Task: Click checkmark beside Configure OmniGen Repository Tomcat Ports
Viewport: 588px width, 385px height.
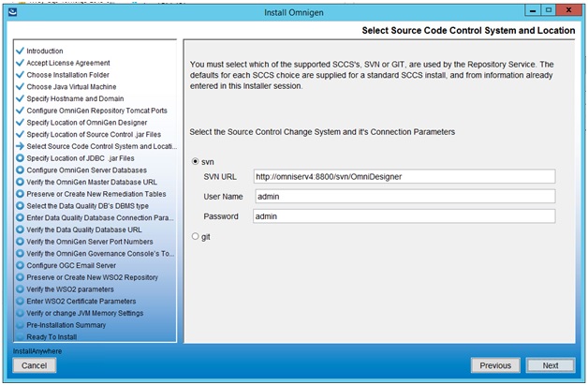Action: 21,111
